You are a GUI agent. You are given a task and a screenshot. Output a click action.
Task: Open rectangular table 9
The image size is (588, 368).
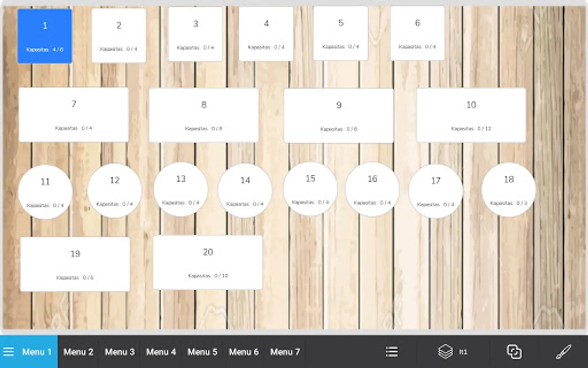tap(339, 116)
